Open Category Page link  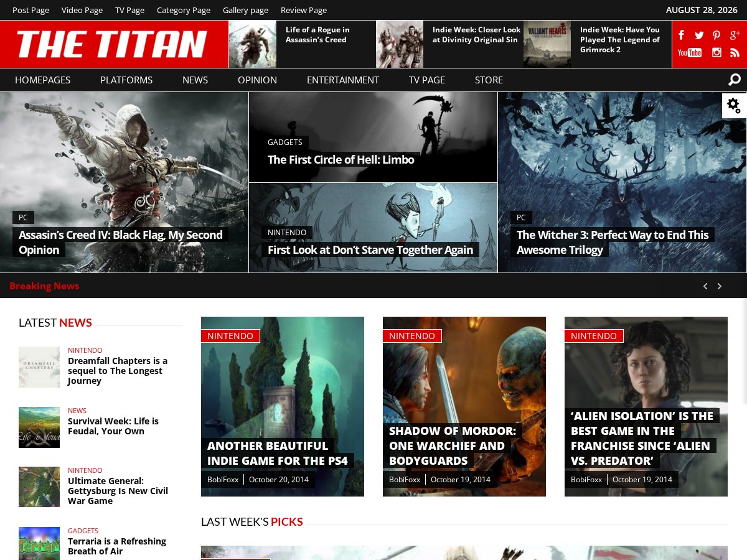pos(184,10)
